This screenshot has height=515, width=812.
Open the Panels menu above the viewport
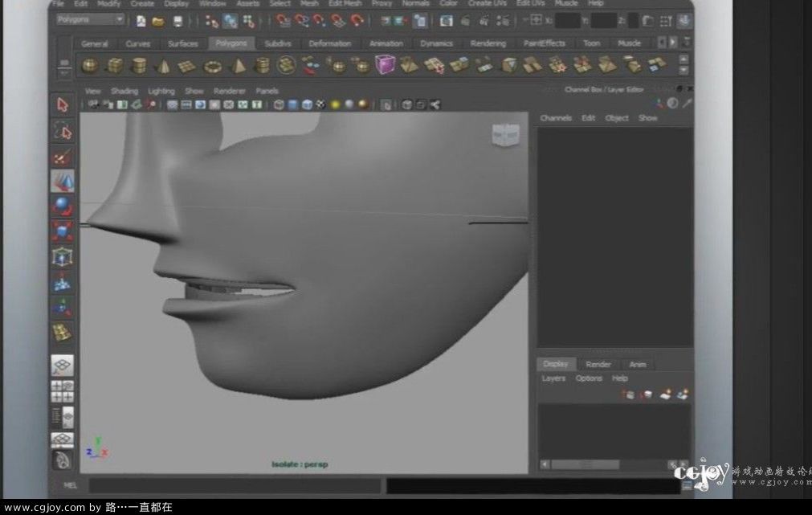pos(267,91)
